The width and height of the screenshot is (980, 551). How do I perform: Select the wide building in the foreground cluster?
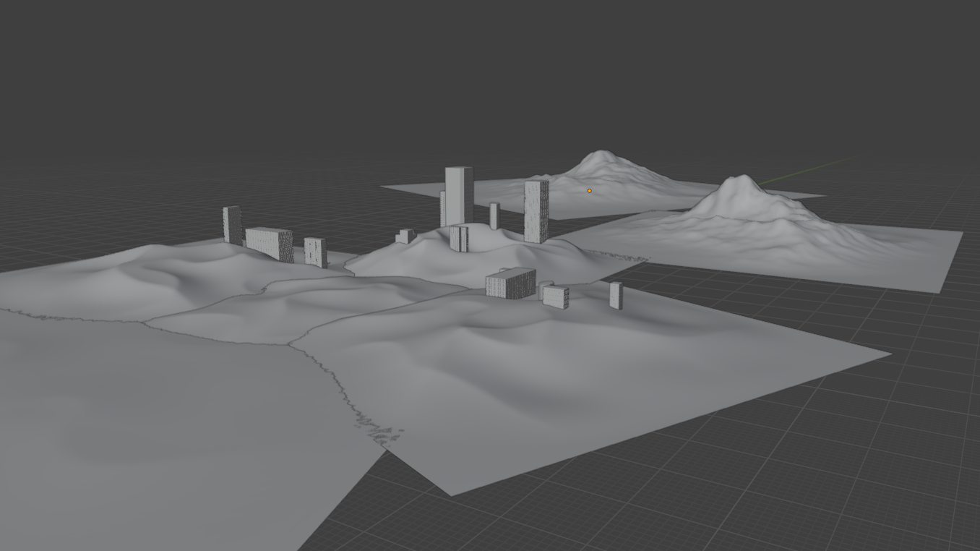tap(510, 283)
